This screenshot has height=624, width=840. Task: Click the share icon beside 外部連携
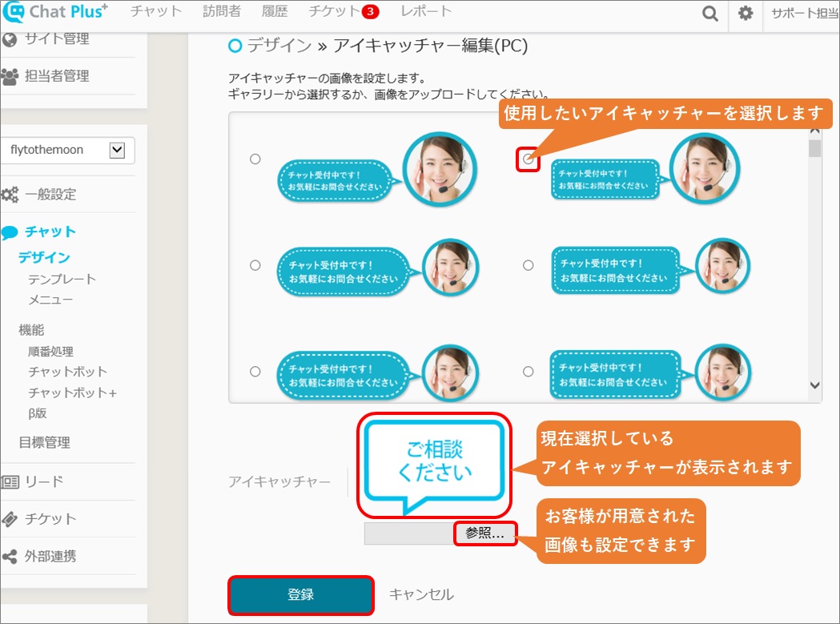(10, 557)
